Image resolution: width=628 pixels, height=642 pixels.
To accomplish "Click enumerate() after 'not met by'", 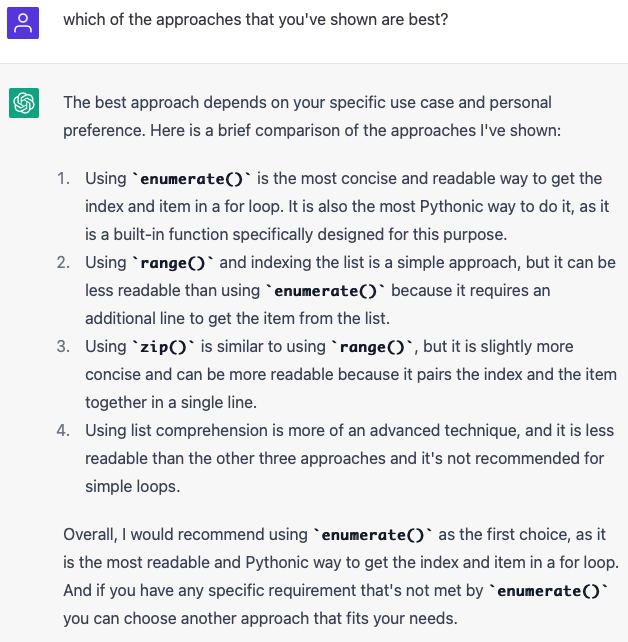I will [549, 591].
